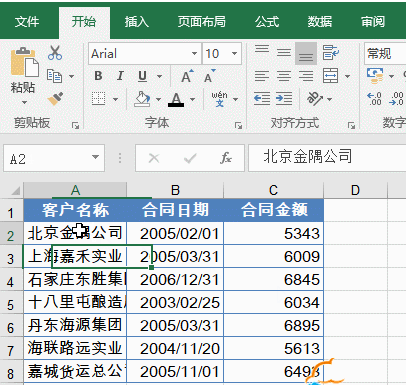
Task: Increase font size with large A
Action: (x=187, y=76)
